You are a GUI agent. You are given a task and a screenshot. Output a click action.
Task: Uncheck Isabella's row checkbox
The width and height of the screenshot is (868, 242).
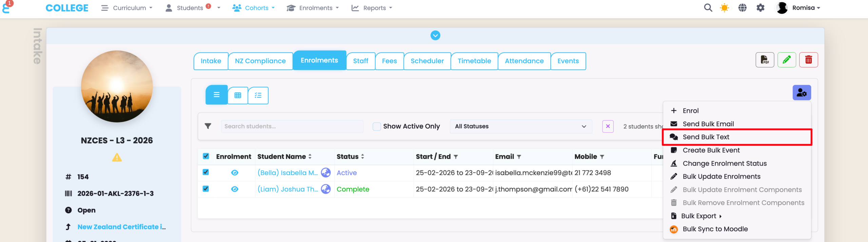(x=206, y=172)
